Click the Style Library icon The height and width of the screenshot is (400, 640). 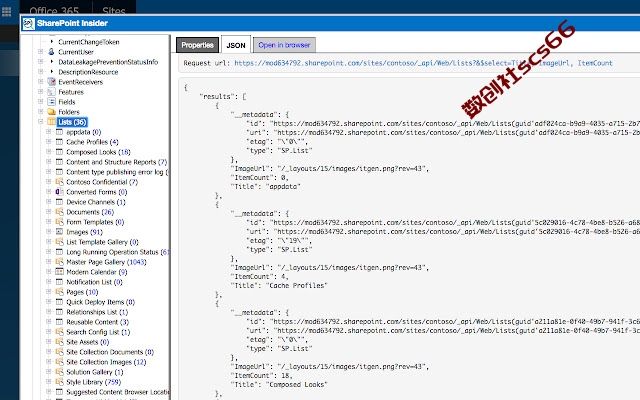pos(59,382)
